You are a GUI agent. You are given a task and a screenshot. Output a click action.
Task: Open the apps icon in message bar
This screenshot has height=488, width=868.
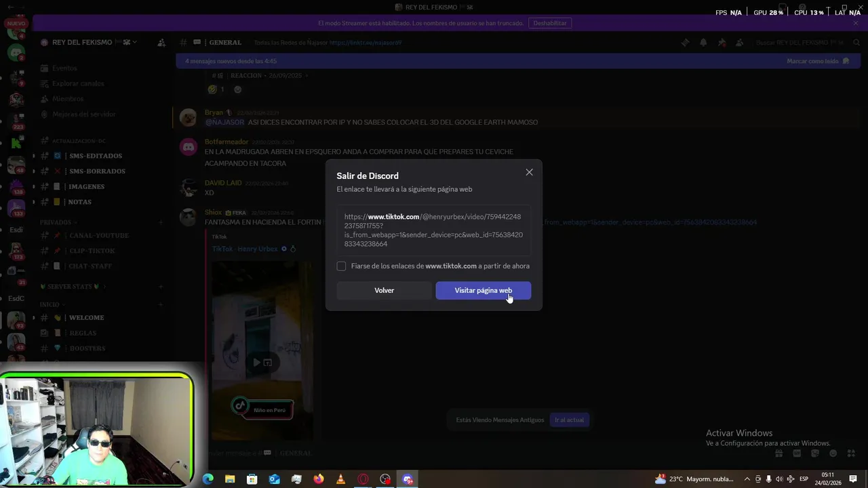coord(852,453)
